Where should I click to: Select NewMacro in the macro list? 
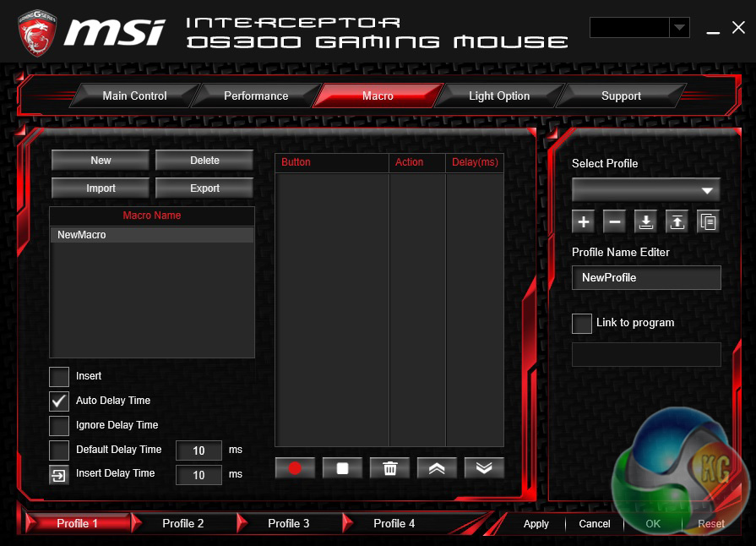[x=152, y=235]
